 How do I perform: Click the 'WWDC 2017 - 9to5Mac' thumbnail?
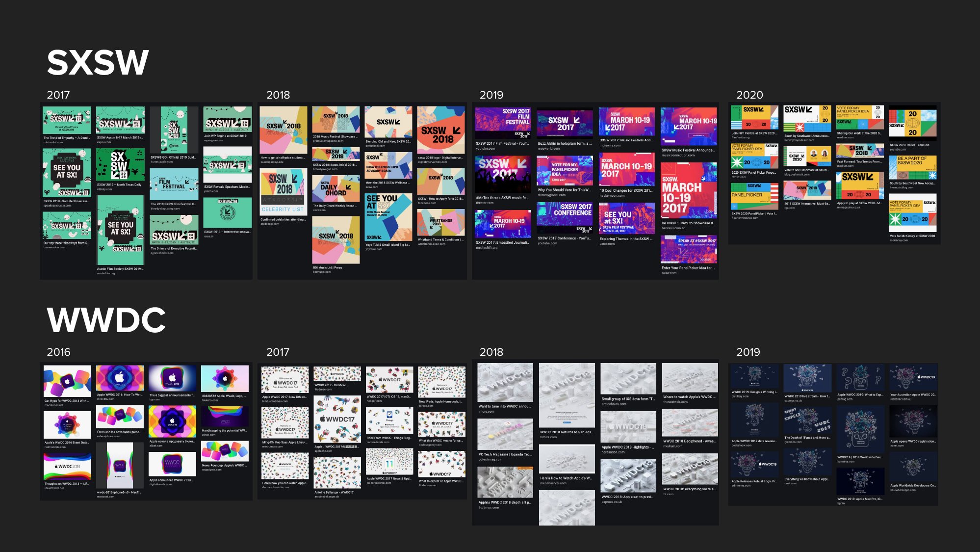337,374
